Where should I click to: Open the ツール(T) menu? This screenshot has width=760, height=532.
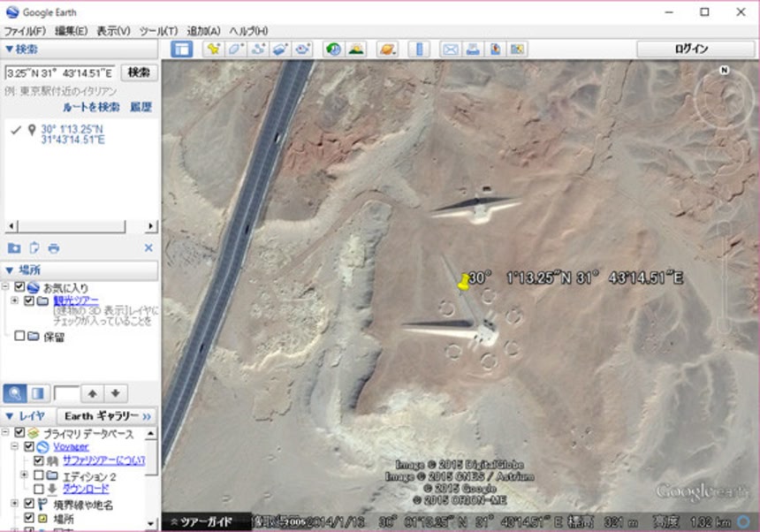click(x=158, y=31)
